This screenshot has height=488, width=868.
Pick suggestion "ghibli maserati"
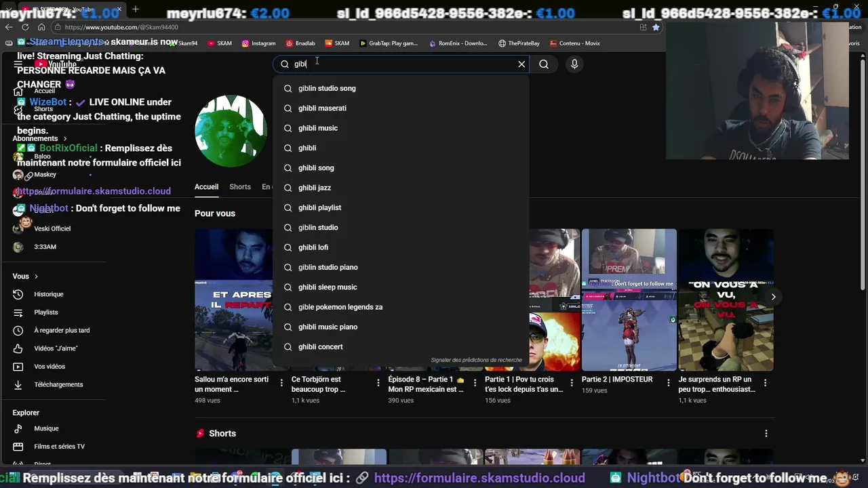[401, 108]
